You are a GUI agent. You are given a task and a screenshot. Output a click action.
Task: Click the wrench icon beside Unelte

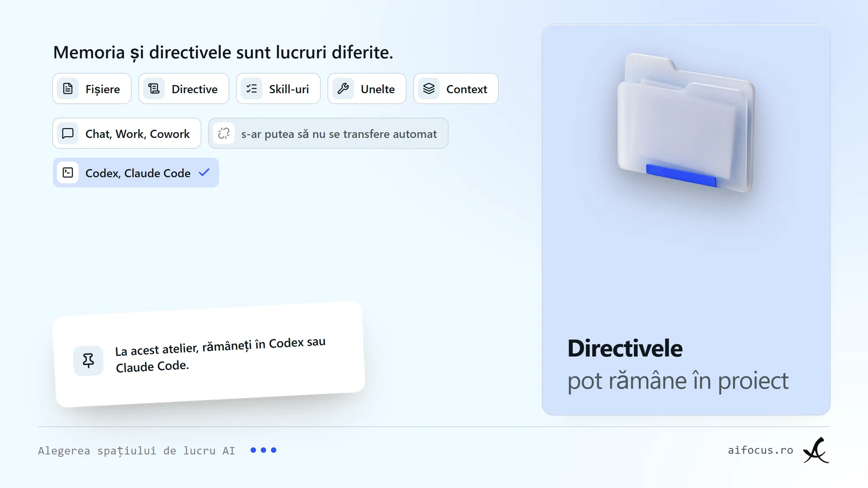[343, 89]
